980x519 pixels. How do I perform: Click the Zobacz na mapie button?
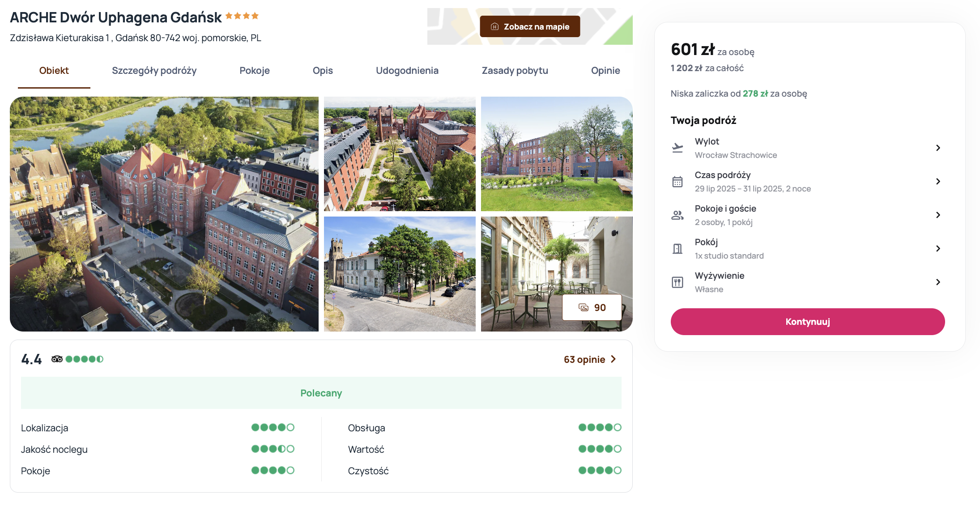[530, 26]
